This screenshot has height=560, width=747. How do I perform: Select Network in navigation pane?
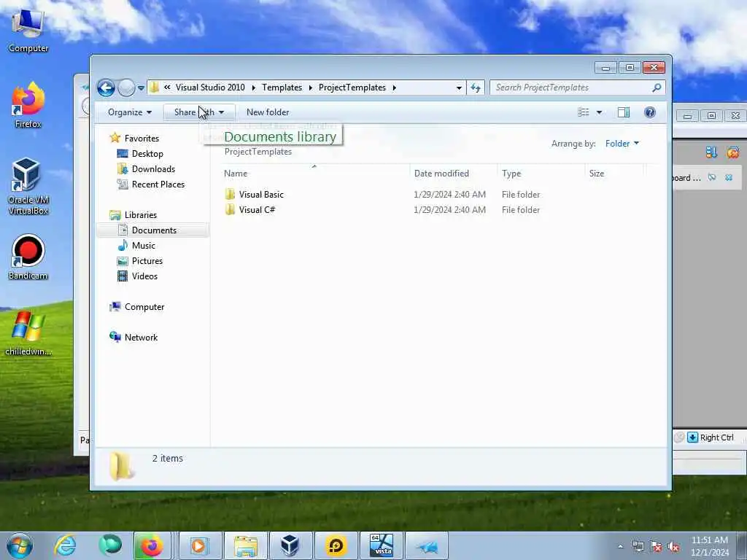click(x=141, y=338)
